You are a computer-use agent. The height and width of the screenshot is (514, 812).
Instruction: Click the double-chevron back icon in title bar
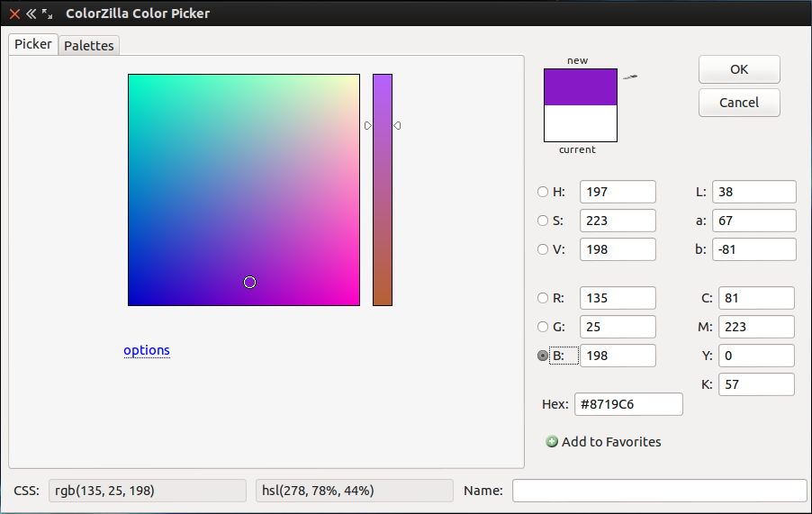tap(32, 14)
